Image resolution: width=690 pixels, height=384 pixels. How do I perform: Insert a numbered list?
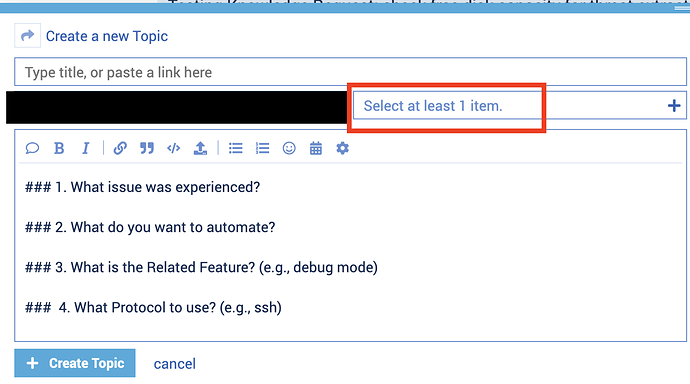pyautogui.click(x=262, y=148)
